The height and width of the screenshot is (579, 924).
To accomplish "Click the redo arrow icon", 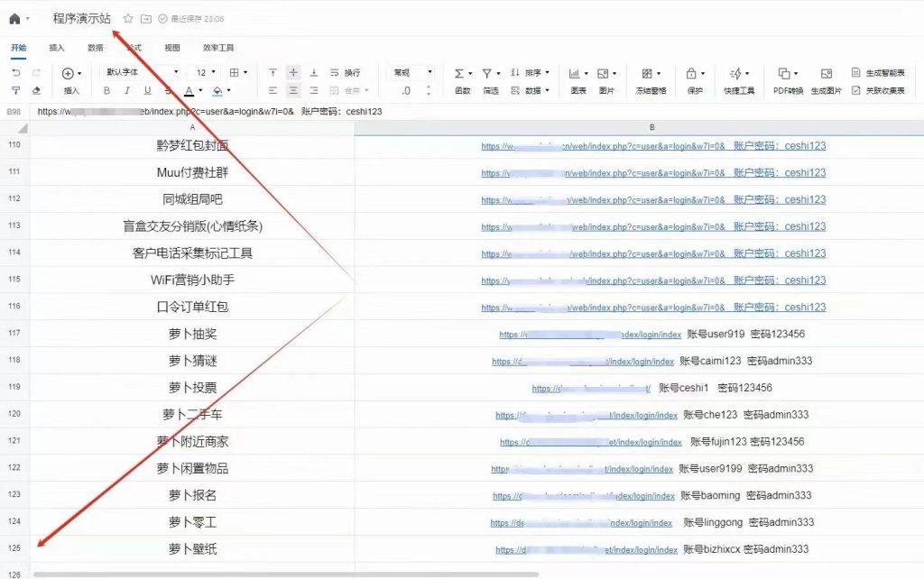I will [36, 72].
